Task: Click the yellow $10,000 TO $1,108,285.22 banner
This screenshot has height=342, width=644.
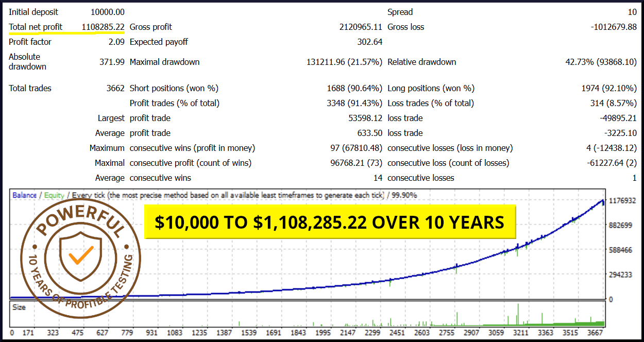Action: [x=330, y=222]
